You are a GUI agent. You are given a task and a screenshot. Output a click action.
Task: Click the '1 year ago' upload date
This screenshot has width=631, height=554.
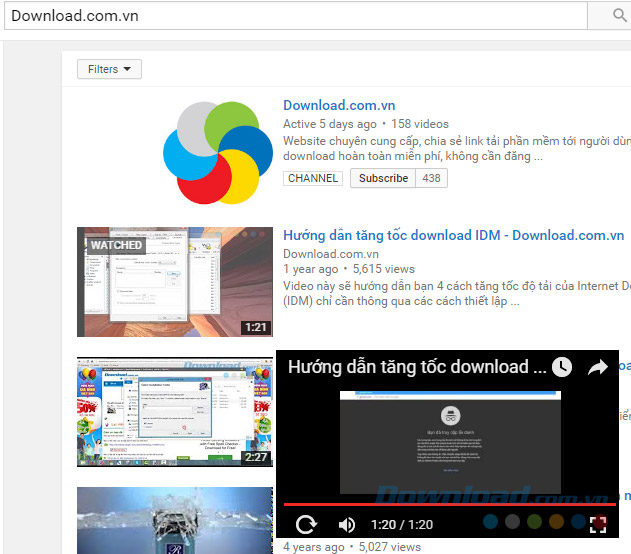click(x=311, y=269)
